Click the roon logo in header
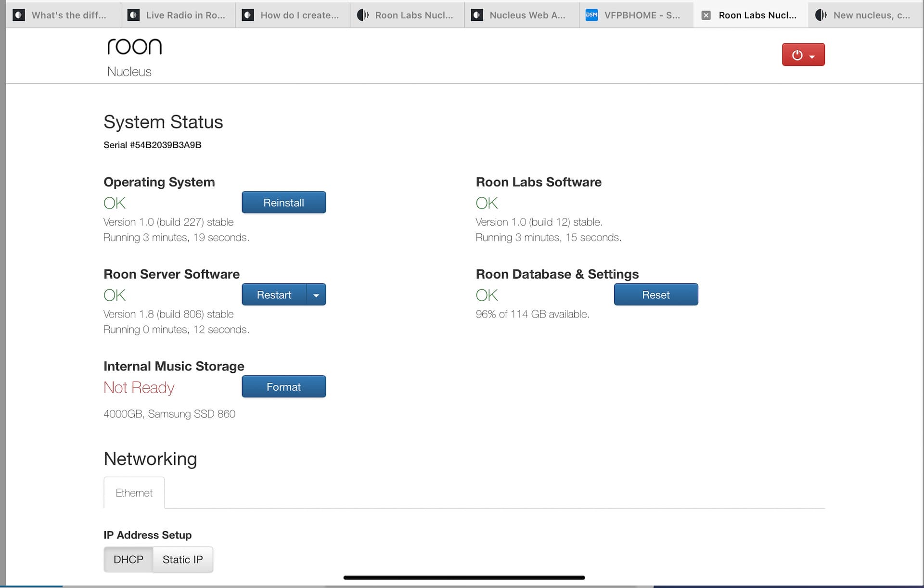The height and width of the screenshot is (588, 924). tap(134, 47)
